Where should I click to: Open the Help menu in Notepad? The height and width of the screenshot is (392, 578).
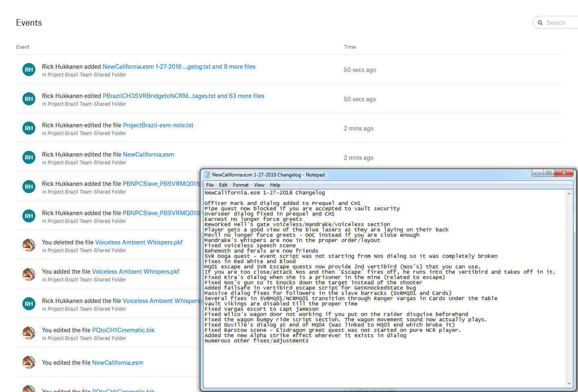(x=275, y=185)
